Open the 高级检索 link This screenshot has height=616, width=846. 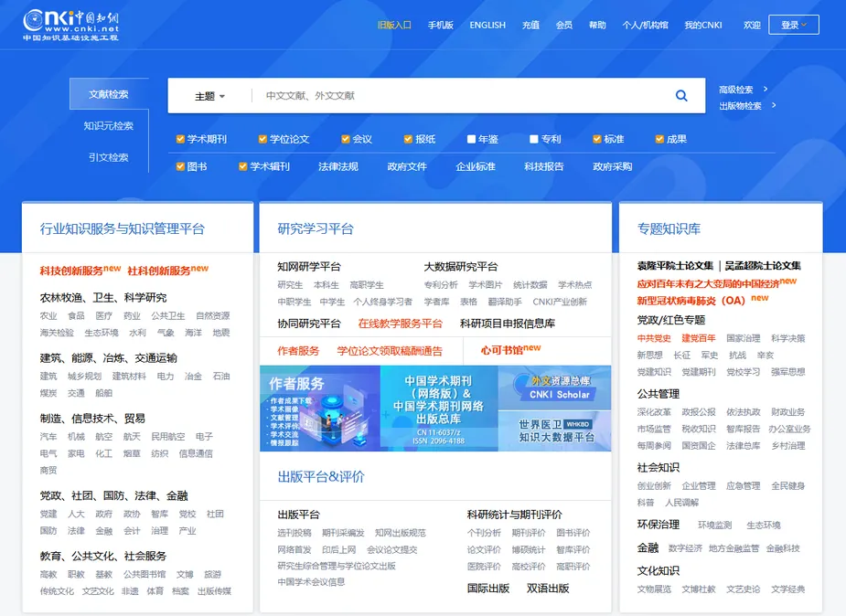pyautogui.click(x=736, y=90)
